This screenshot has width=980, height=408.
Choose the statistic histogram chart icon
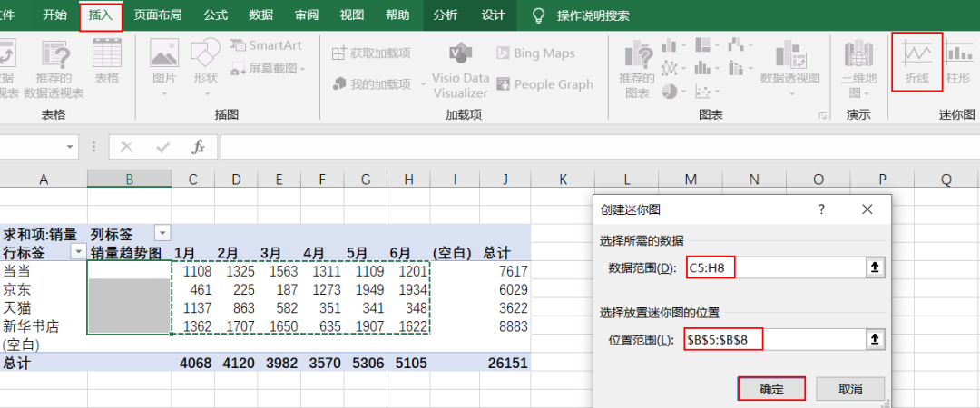click(702, 67)
